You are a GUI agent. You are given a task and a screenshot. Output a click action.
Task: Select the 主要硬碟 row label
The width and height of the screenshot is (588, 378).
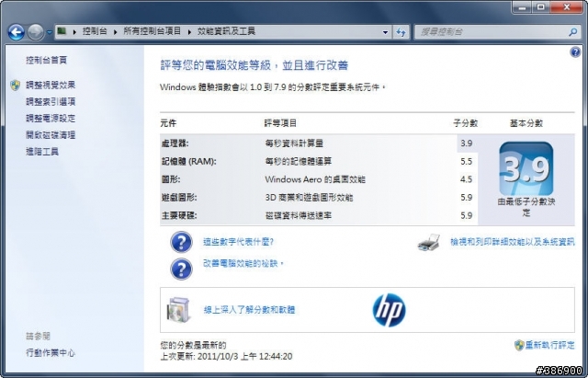tap(179, 215)
